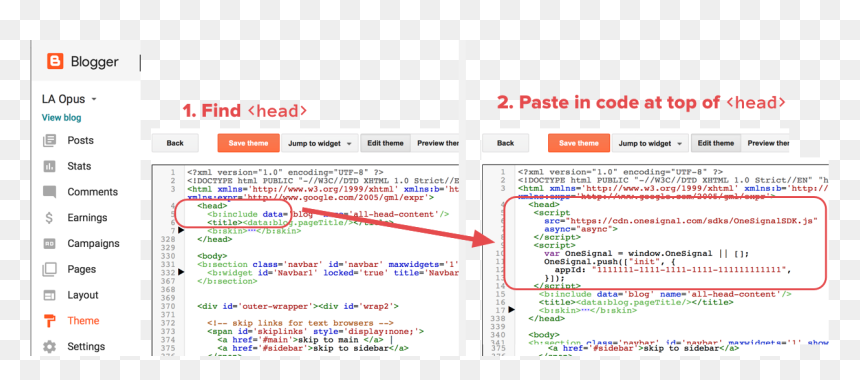Open the Pages icon in sidebar

pos(49,269)
